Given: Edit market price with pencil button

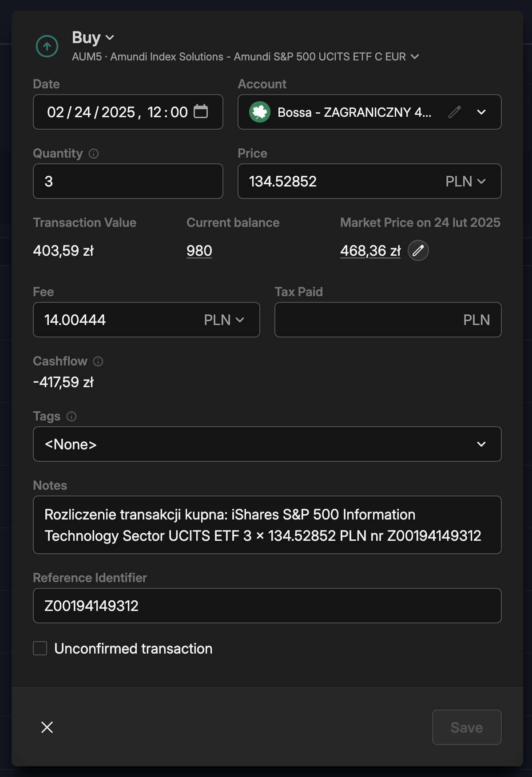Looking at the screenshot, I should click(x=418, y=250).
